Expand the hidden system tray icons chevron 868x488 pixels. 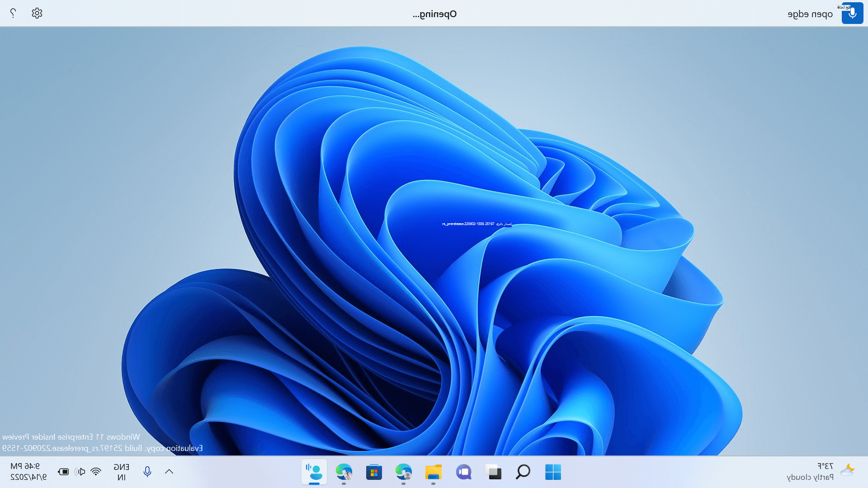(169, 472)
